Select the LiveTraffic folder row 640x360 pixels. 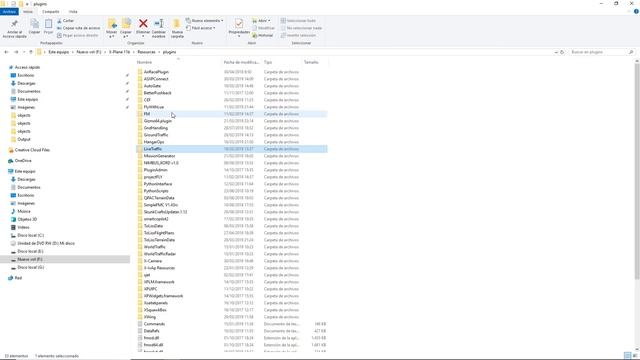[x=231, y=149]
